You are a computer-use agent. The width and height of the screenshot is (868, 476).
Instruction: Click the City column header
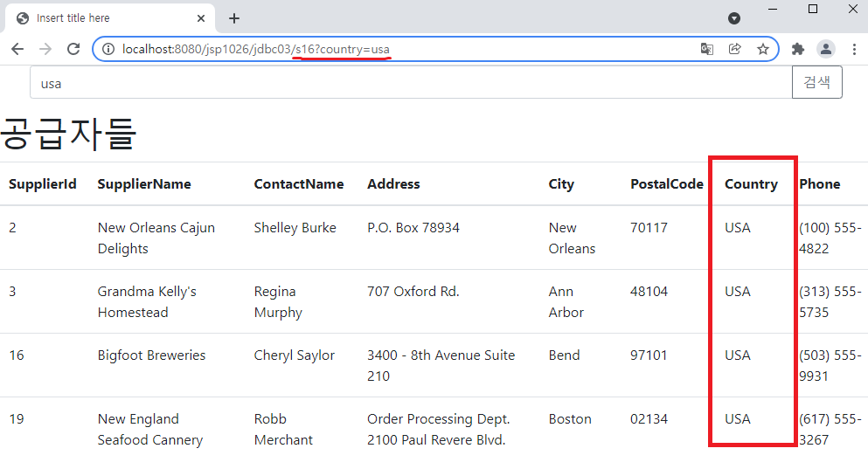click(561, 184)
